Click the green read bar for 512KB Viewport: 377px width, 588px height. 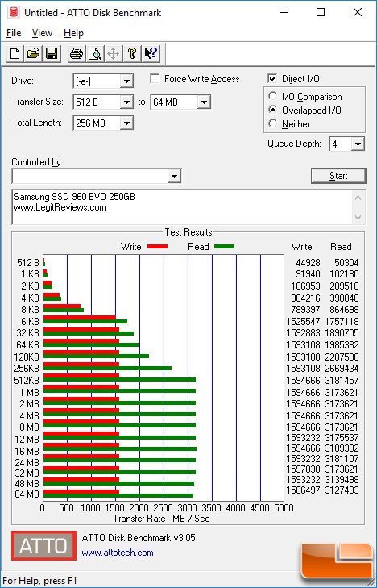tap(119, 380)
